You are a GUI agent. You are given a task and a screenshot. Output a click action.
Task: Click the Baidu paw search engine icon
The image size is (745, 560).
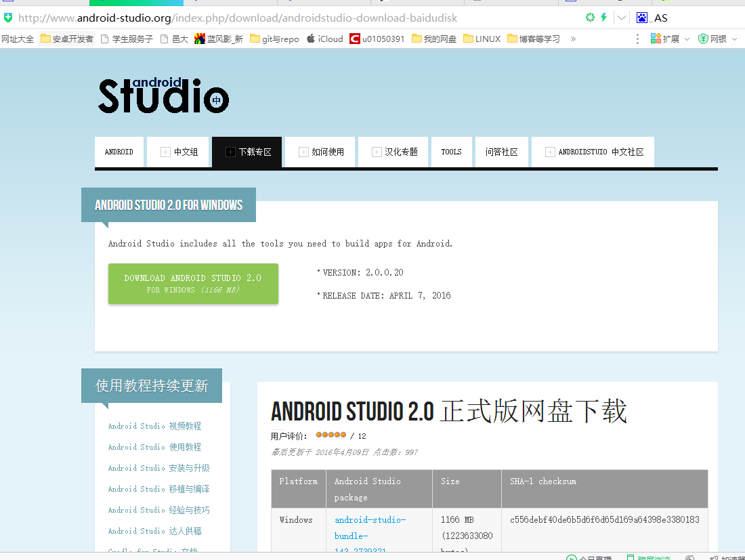pos(642,18)
